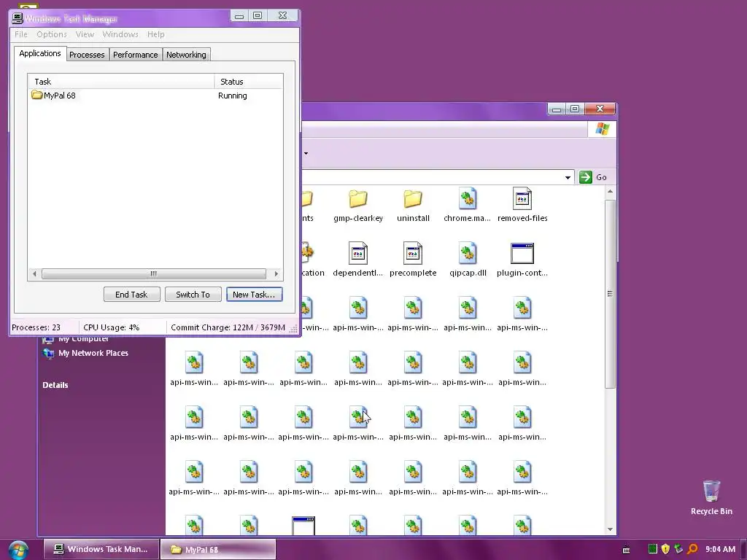Viewport: 747px width, 560px height.
Task: Select the plugin-cont... executable
Action: click(522, 260)
